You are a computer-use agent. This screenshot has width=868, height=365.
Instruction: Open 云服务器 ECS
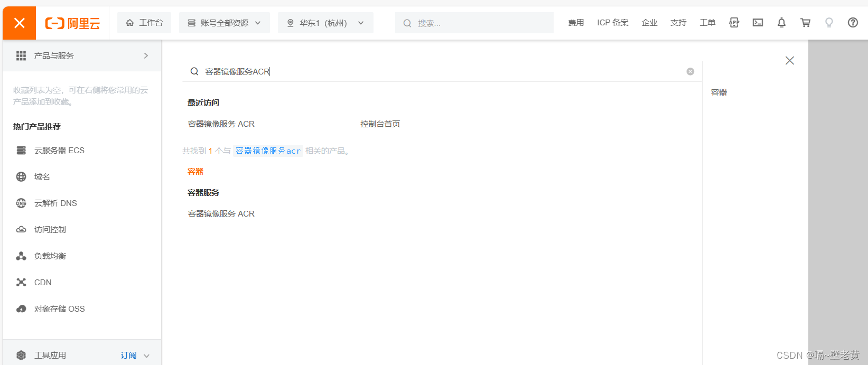(x=59, y=151)
